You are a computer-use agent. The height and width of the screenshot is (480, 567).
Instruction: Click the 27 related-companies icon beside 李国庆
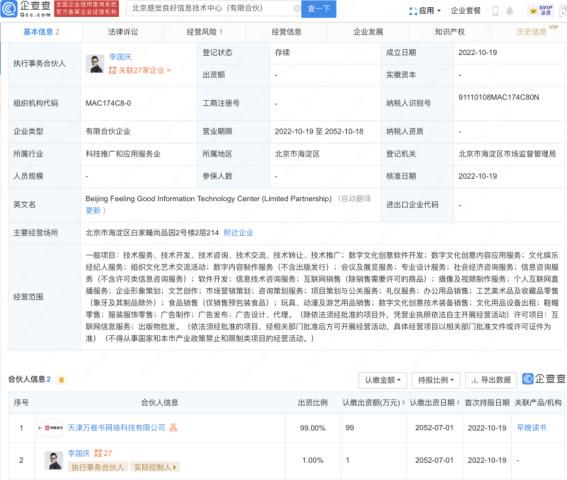click(x=103, y=453)
